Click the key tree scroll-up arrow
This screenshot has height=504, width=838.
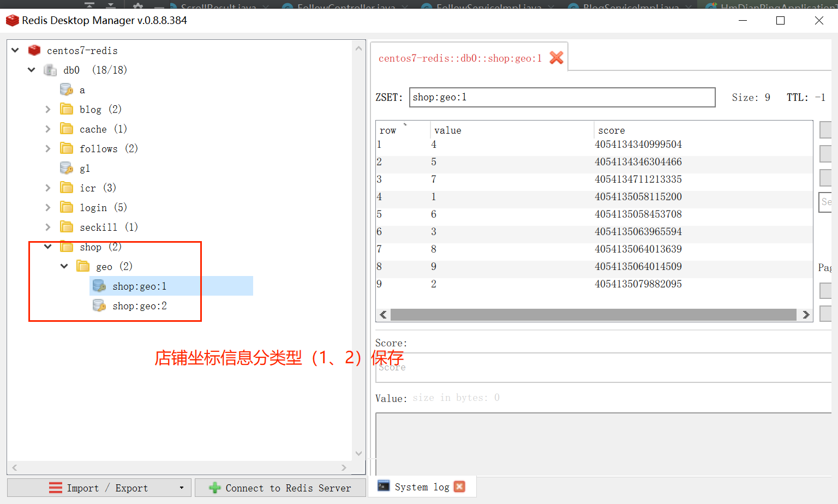click(358, 48)
